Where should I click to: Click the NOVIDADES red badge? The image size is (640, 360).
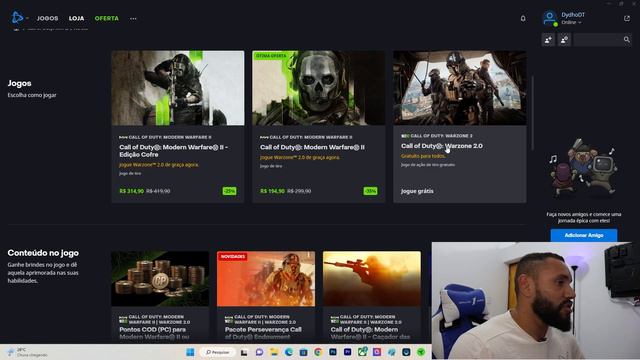click(x=233, y=257)
